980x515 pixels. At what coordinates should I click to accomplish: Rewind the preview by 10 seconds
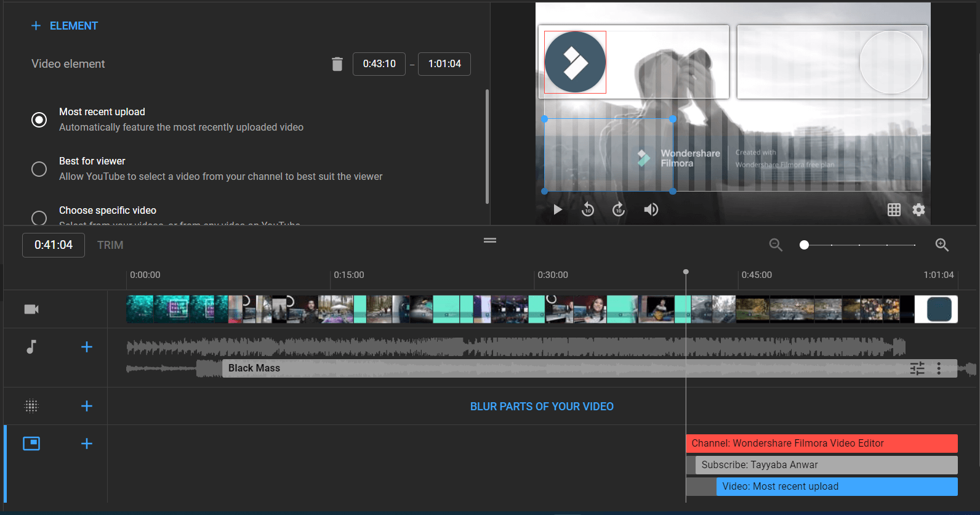pos(588,209)
